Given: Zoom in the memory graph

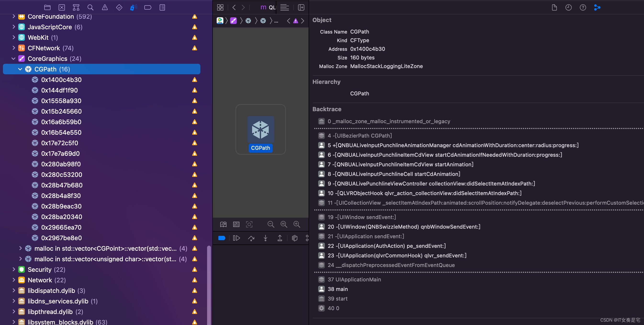Looking at the screenshot, I should tap(297, 224).
